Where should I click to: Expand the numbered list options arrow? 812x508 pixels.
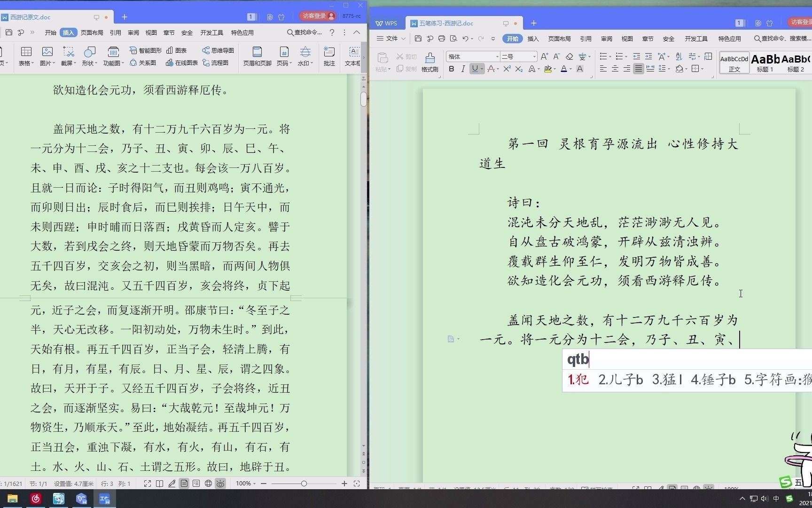(627, 57)
